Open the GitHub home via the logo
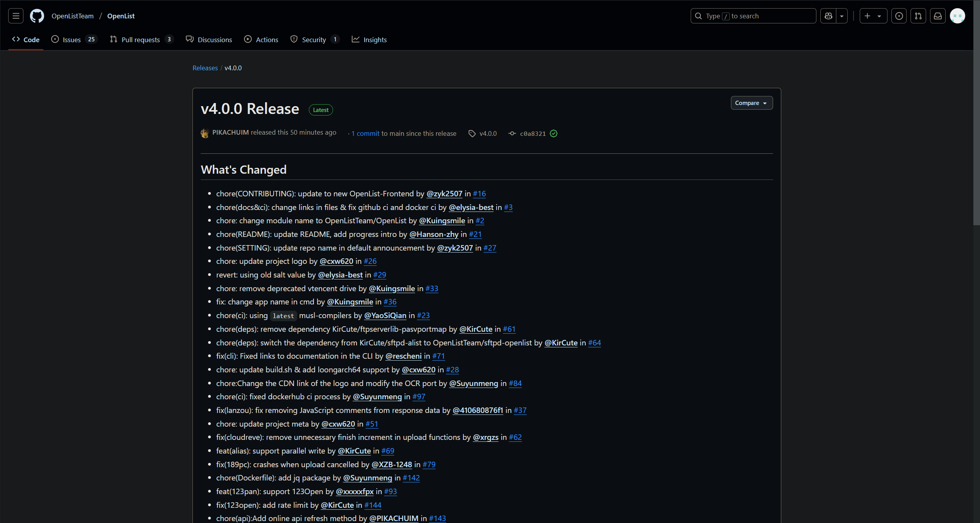 37,16
